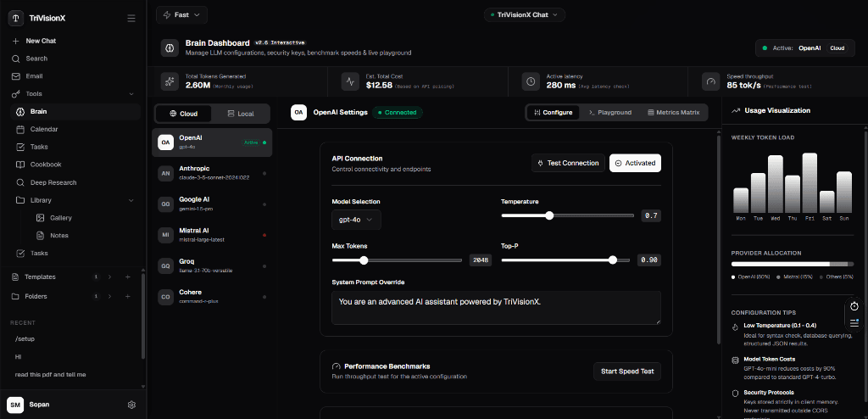Click the floating list icon button
868x419 pixels.
(854, 323)
